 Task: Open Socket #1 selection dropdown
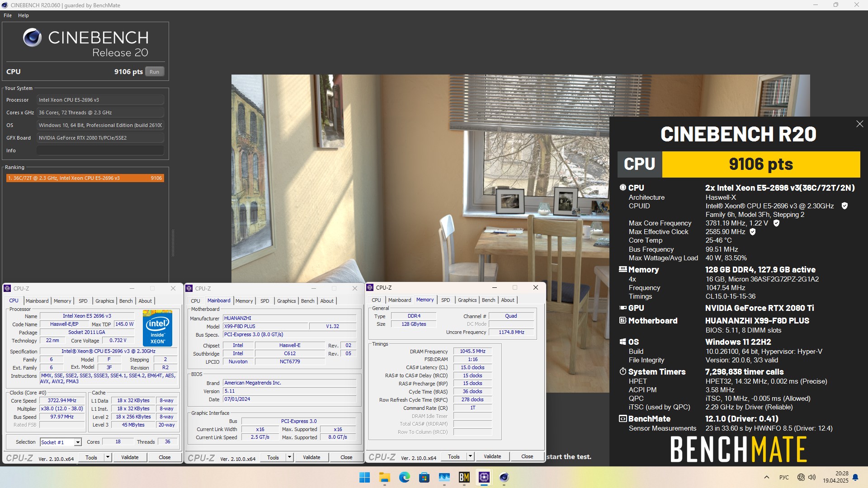pyautogui.click(x=61, y=442)
